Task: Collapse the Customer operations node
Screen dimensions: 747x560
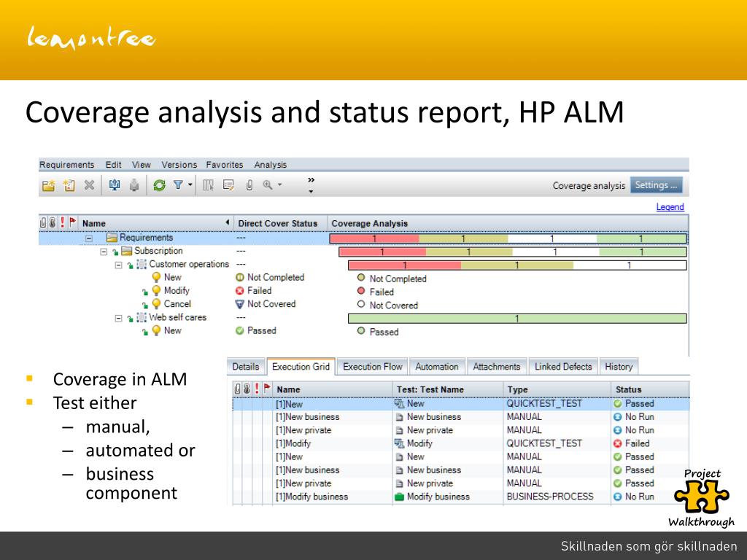Action: 118,265
